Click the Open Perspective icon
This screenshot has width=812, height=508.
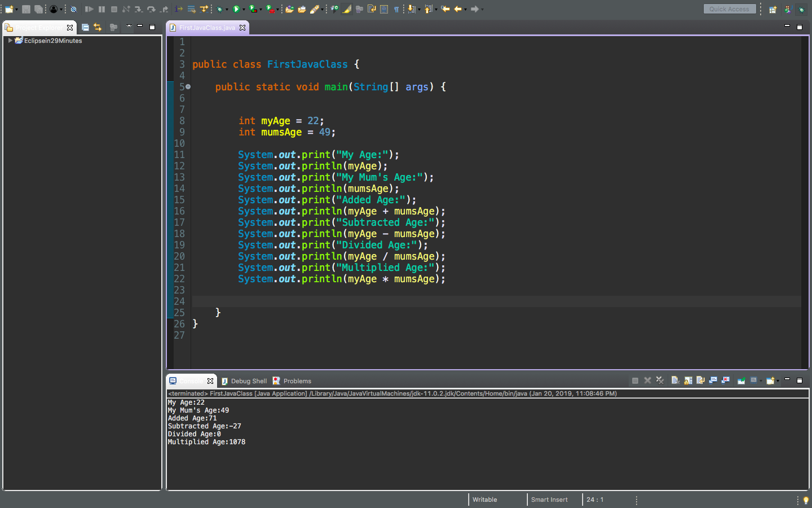(x=773, y=10)
